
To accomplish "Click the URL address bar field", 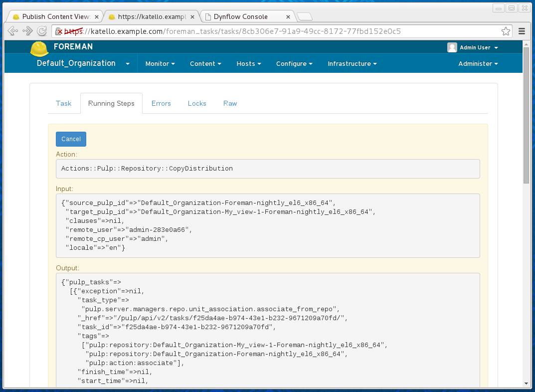I will [279, 31].
